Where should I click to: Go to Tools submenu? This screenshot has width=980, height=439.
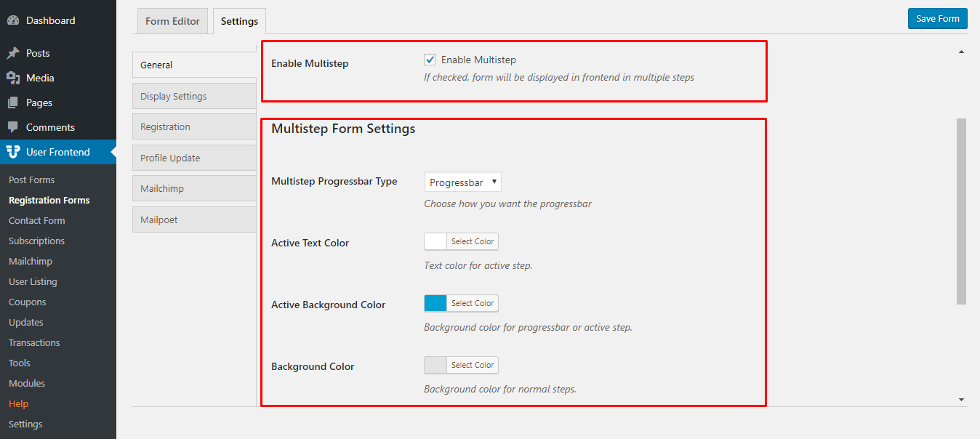click(x=20, y=363)
